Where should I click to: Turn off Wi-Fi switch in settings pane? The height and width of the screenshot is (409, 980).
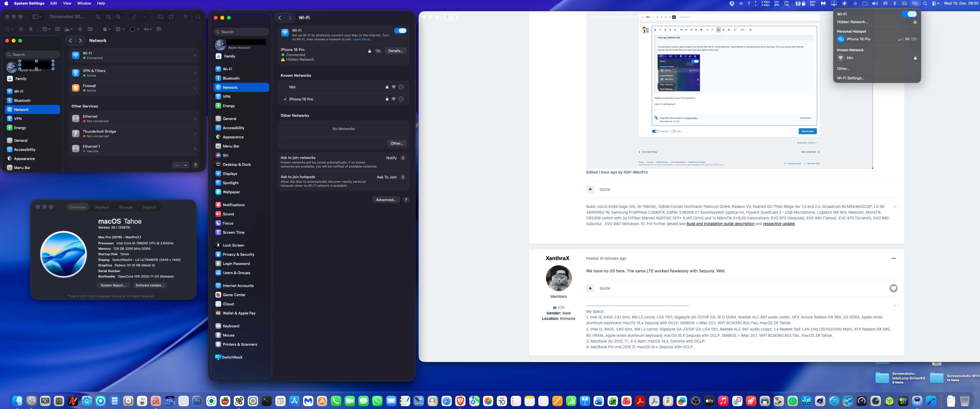(400, 31)
